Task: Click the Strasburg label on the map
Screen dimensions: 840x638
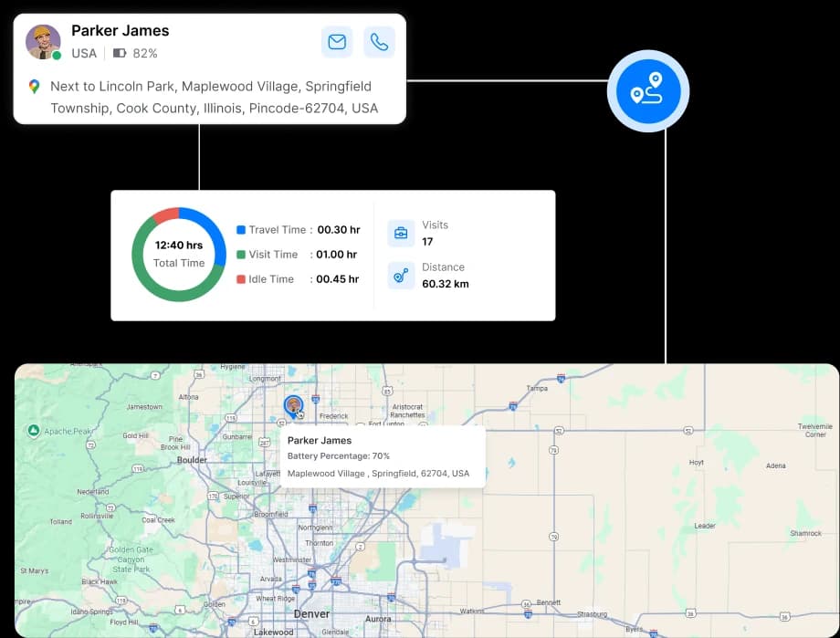Action: point(592,614)
